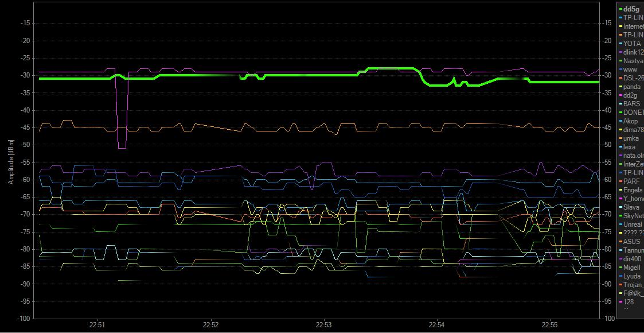Viewport: 644px width, 333px height.
Task: Select the dir400 legend entry
Action: click(x=630, y=259)
